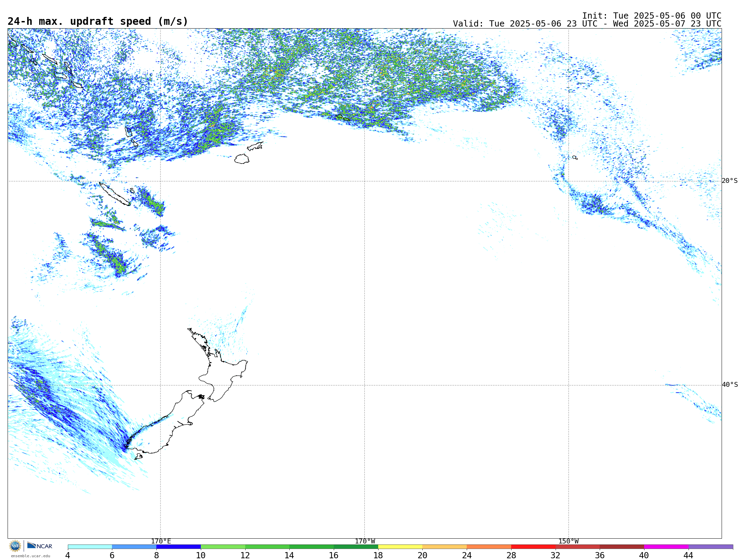Screen dimensions: 744x560
Task: Click the colorbar tick label 10
Action: pos(201,555)
